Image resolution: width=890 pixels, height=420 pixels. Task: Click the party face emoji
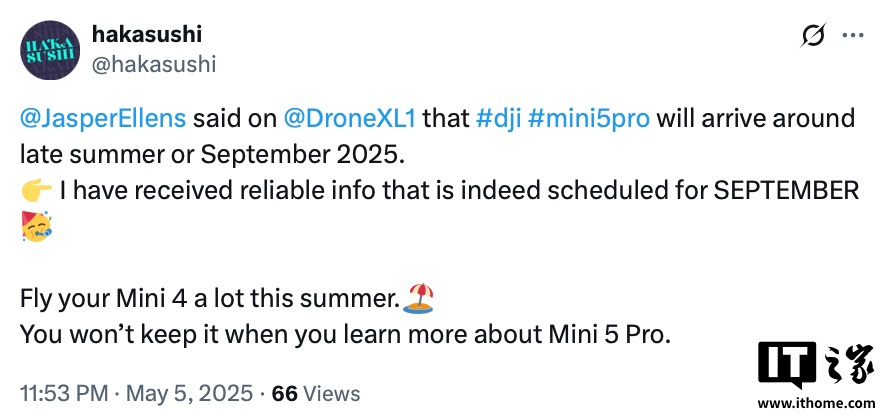tap(36, 226)
